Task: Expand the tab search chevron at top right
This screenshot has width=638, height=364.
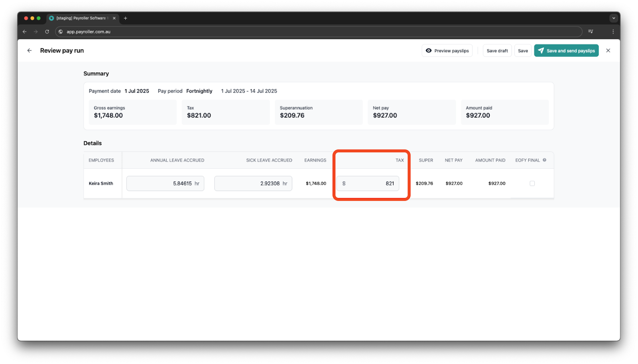Action: (613, 18)
